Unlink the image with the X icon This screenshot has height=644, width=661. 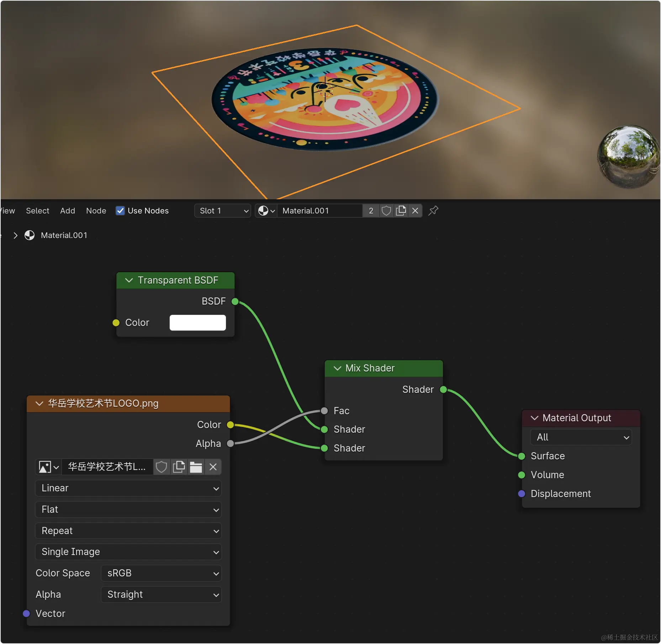pyautogui.click(x=213, y=467)
